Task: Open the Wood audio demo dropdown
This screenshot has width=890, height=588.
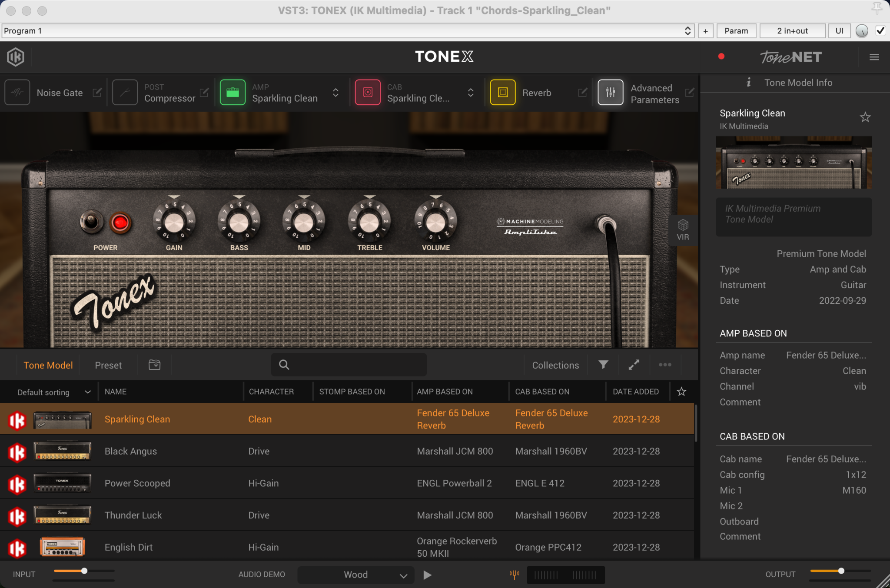Action: tap(356, 575)
